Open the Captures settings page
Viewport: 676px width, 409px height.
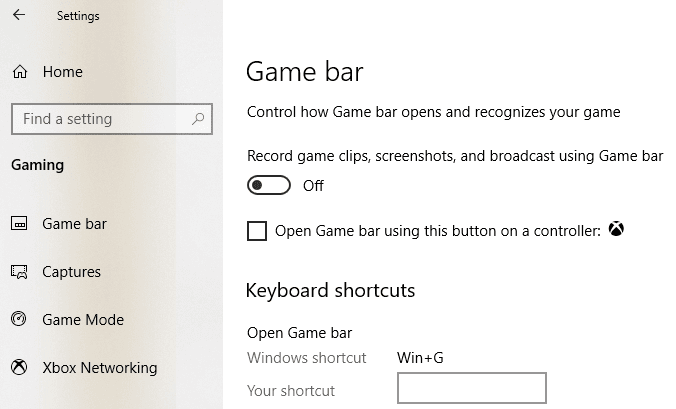[x=71, y=272]
